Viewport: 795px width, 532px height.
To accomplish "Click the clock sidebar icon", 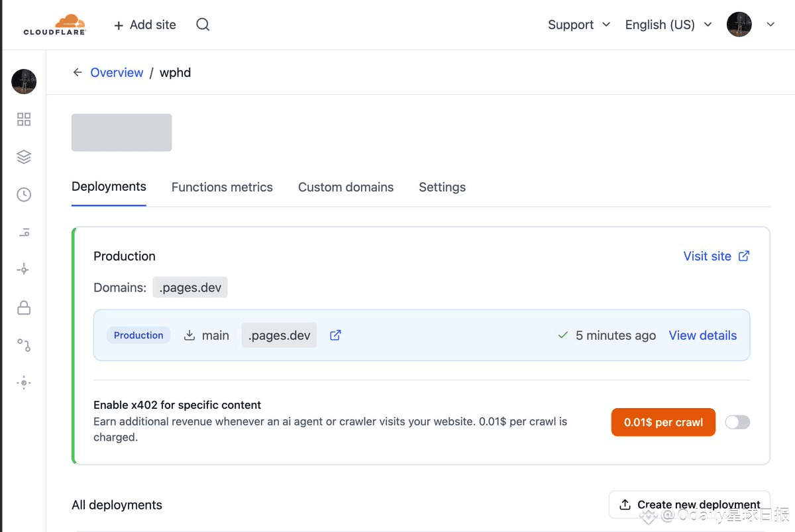I will point(24,195).
